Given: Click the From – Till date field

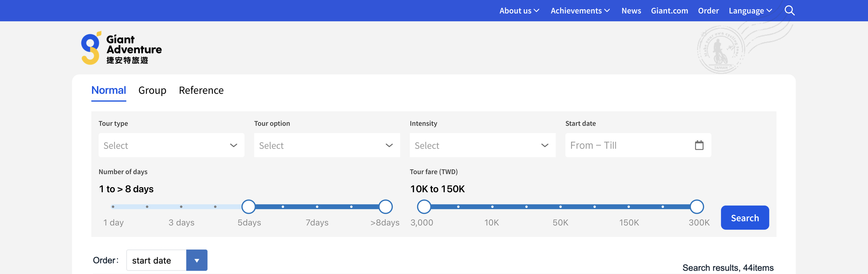Looking at the screenshot, I should tap(627, 145).
